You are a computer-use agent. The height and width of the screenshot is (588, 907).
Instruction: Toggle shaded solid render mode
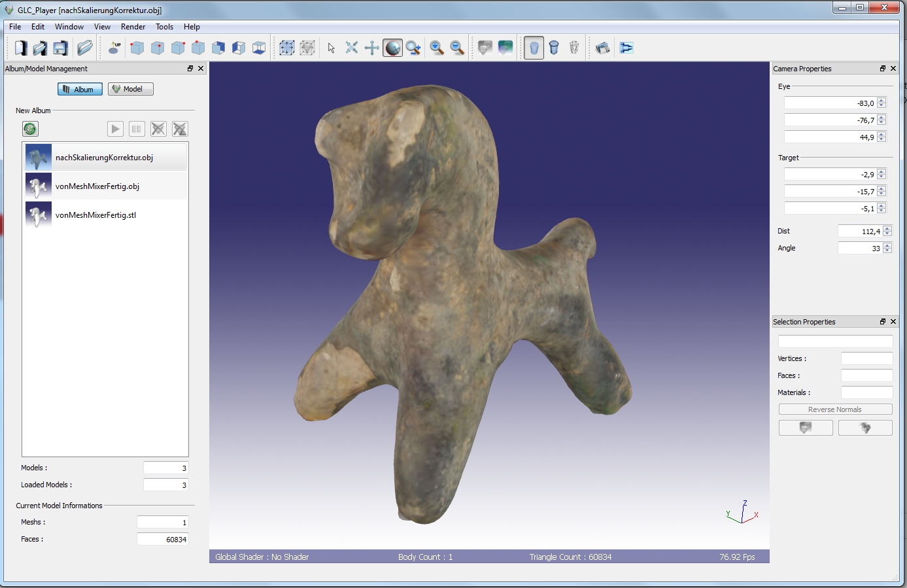click(x=534, y=48)
